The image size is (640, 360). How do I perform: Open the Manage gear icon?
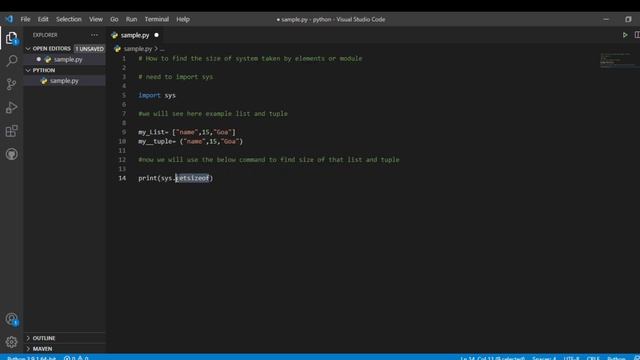click(11, 342)
